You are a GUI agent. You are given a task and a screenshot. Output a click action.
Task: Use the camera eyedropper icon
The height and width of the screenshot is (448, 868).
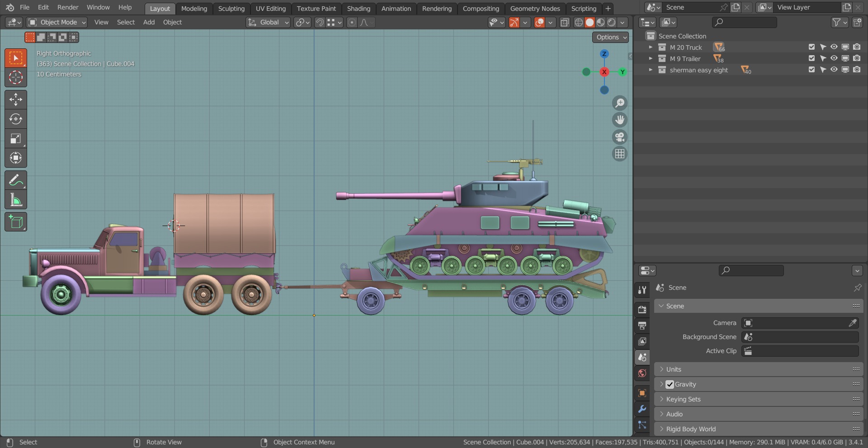[x=853, y=323]
